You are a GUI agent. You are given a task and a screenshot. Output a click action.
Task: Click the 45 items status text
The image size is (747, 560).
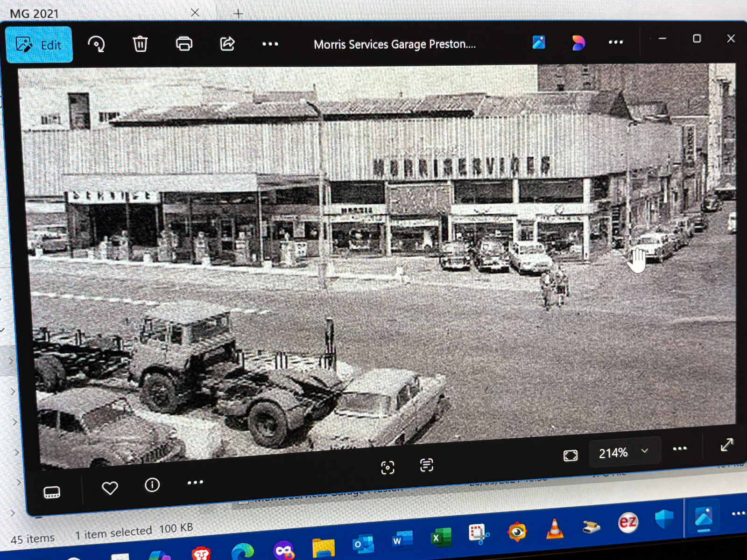32,539
